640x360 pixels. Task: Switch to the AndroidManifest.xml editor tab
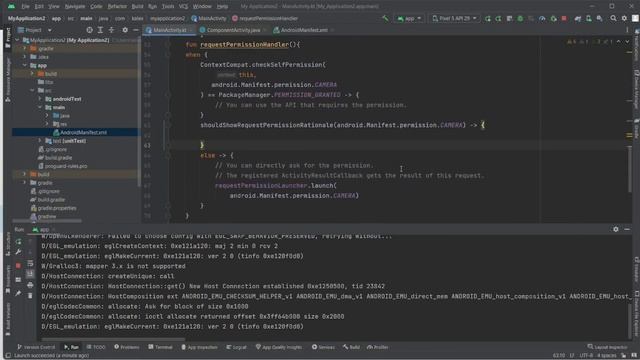point(304,30)
